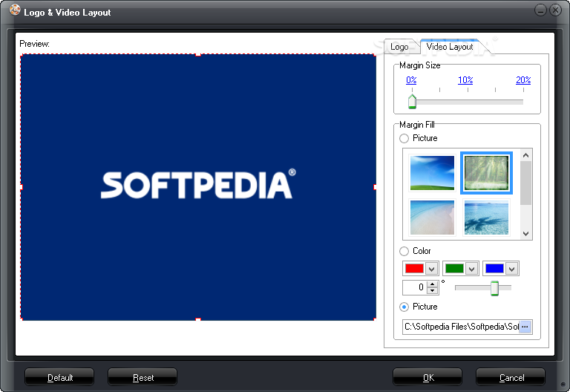This screenshot has height=392, width=570.
Task: Pick the palm shadow water thumbnail
Action: [x=486, y=218]
